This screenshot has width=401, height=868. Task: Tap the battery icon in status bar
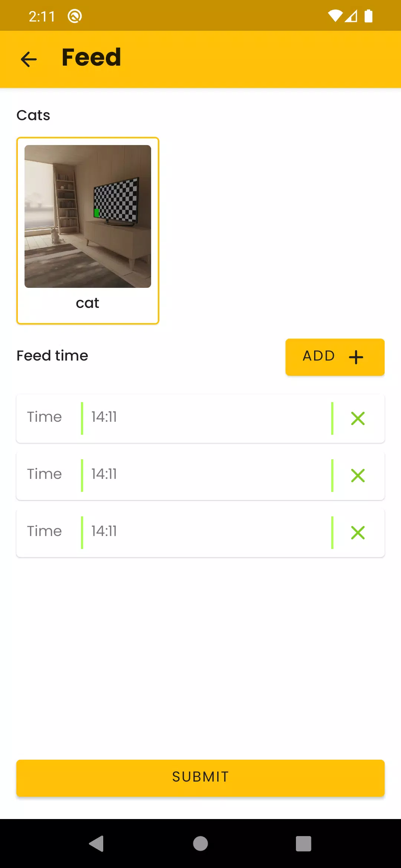click(x=368, y=16)
